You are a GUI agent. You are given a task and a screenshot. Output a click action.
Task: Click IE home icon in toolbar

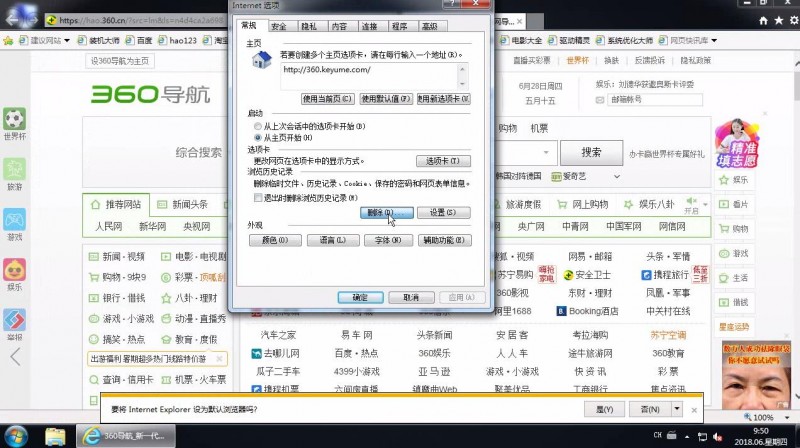(x=763, y=20)
